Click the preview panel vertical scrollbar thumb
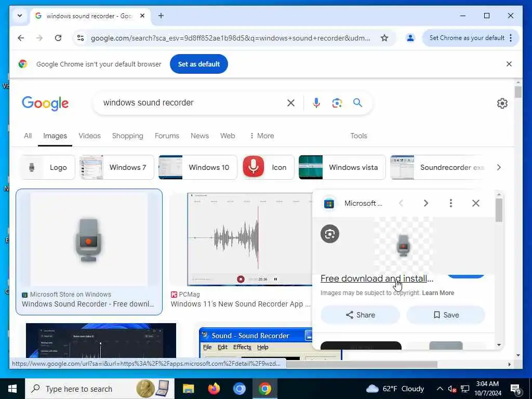This screenshot has height=399, width=532. pyautogui.click(x=499, y=210)
